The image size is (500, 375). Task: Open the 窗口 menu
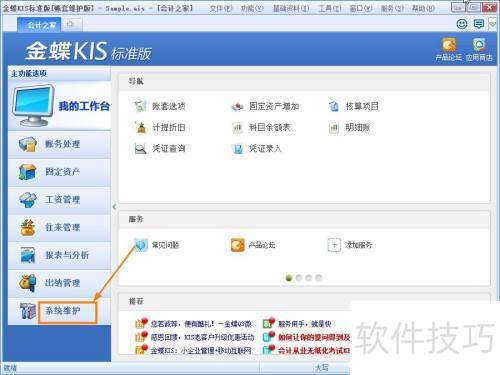pyautogui.click(x=361, y=8)
